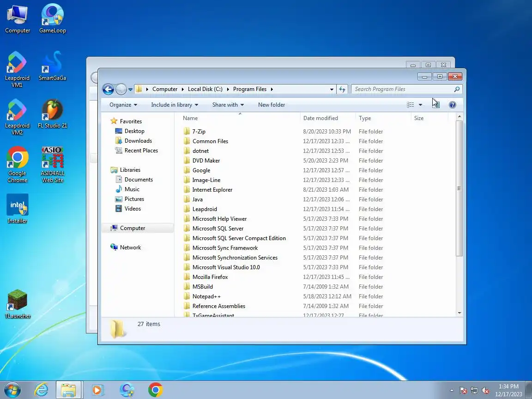Screen dimensions: 532x399
Task: Open SmartGaGa desktop shortcut
Action: pos(52,66)
